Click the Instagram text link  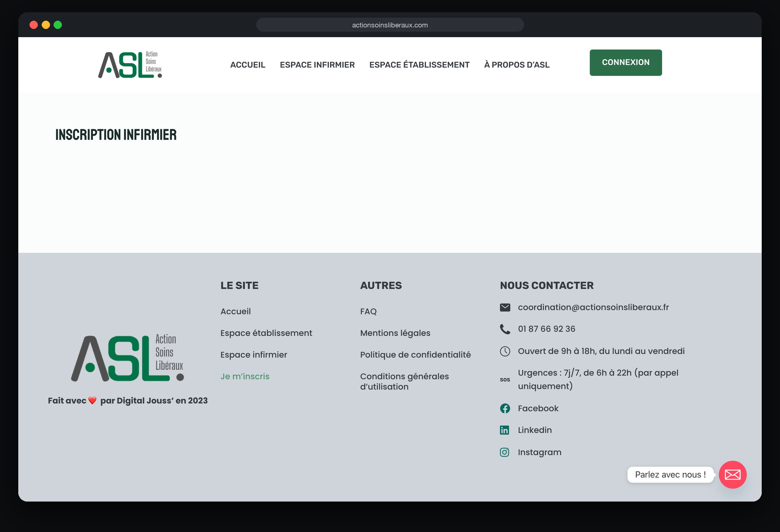pos(539,452)
